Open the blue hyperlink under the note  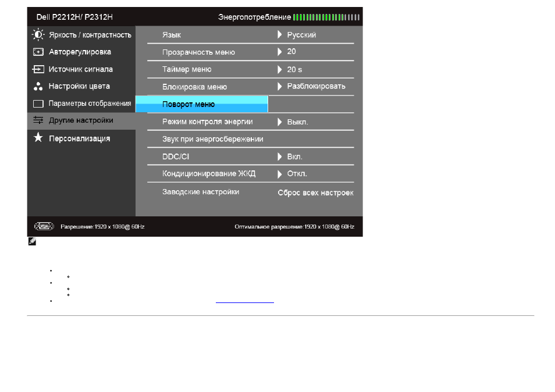pyautogui.click(x=244, y=302)
